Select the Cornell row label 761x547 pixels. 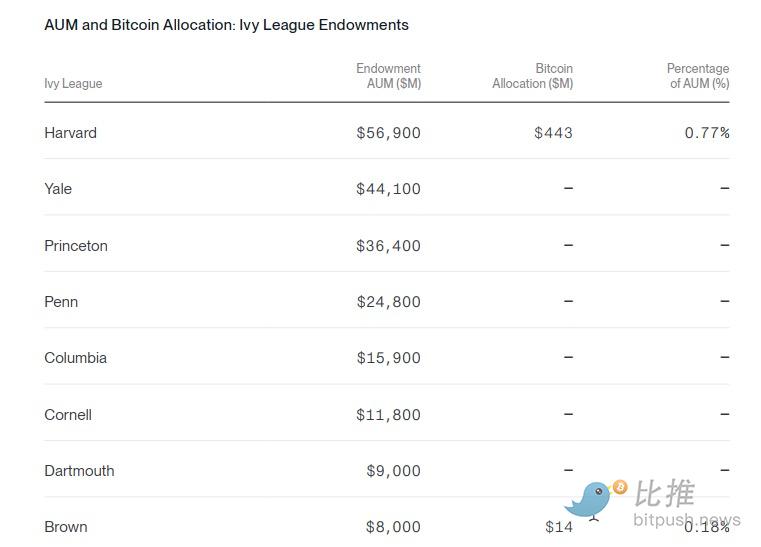68,415
